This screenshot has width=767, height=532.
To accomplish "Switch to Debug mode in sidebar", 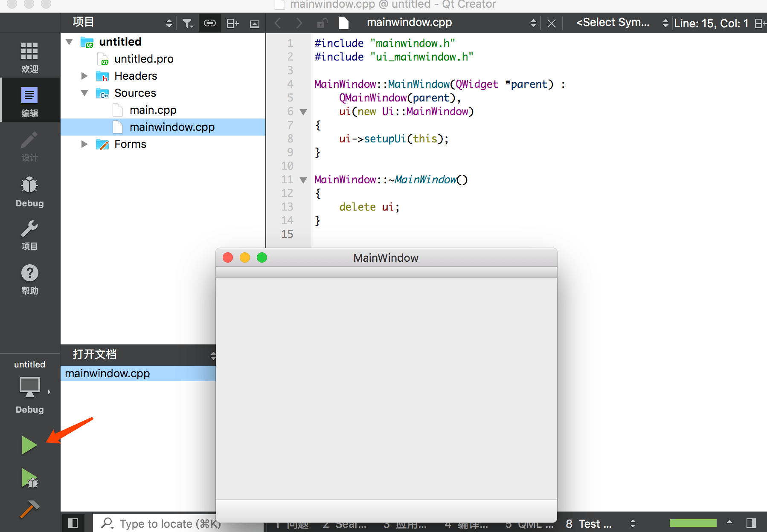I will click(29, 191).
